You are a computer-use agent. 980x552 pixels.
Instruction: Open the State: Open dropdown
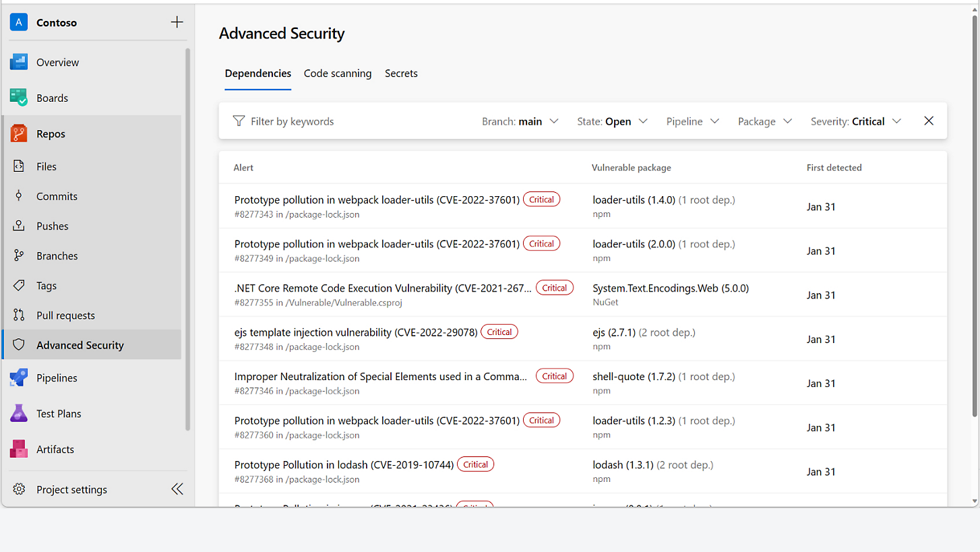coord(612,121)
